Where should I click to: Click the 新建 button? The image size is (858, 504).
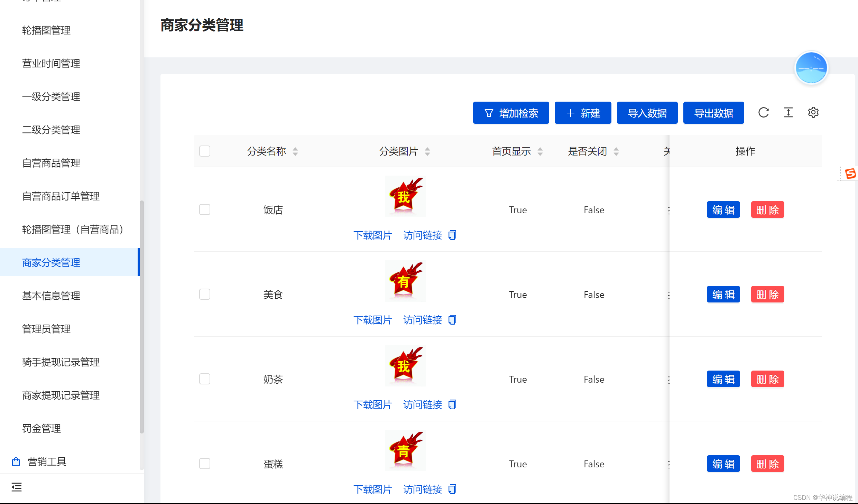(583, 113)
